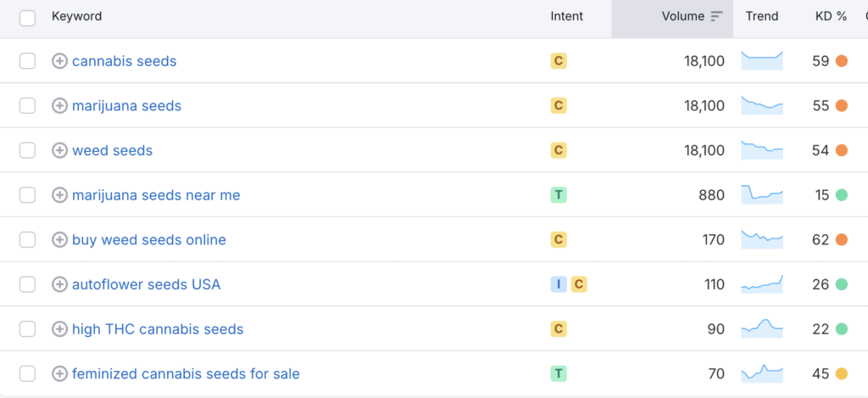
Task: Open autoflower seeds USA link
Action: (x=146, y=284)
